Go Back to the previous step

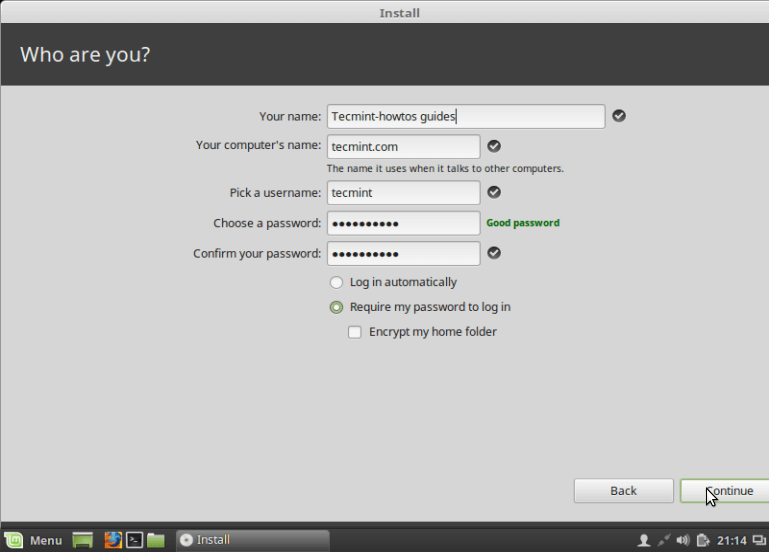[624, 491]
